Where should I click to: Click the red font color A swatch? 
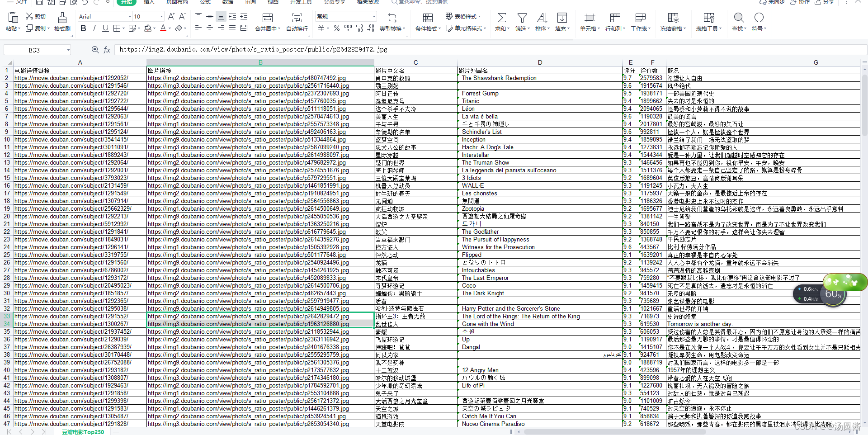[x=163, y=28]
